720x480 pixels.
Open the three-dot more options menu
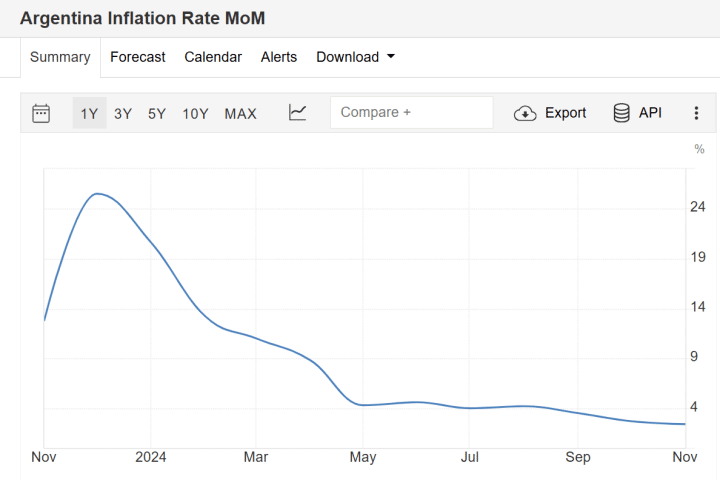pos(696,113)
